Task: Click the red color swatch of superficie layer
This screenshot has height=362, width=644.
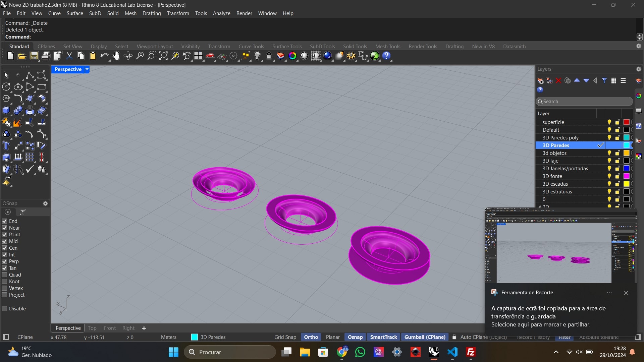Action: pos(626,122)
